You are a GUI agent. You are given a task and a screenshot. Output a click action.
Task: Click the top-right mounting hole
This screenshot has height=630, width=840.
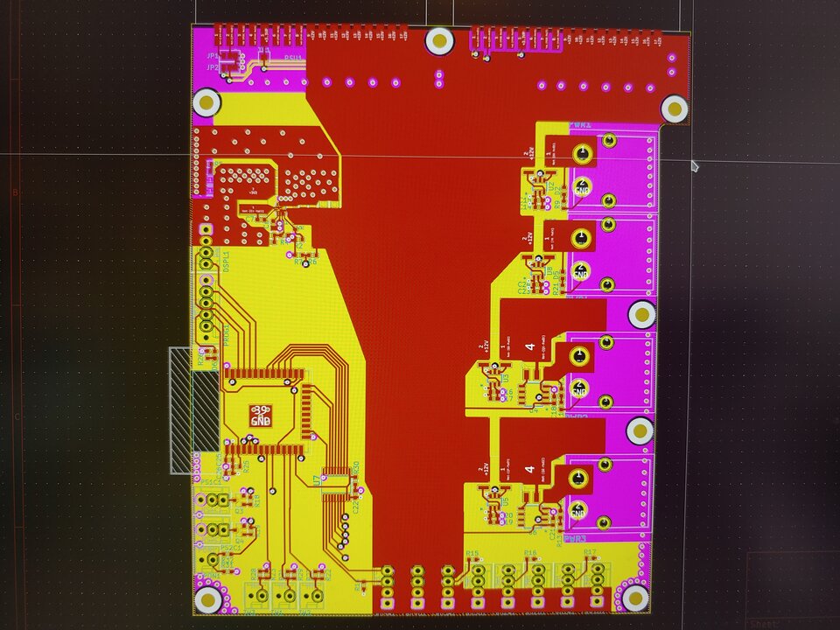pos(675,109)
